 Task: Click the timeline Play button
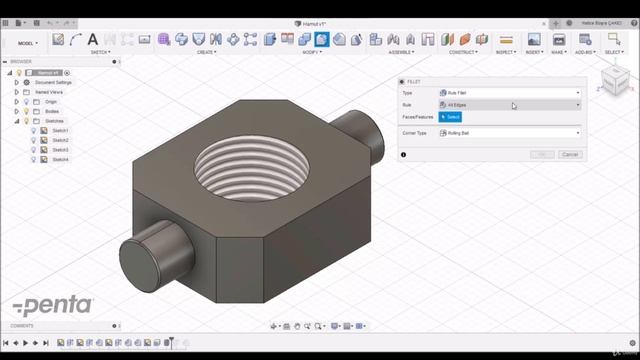click(x=25, y=343)
